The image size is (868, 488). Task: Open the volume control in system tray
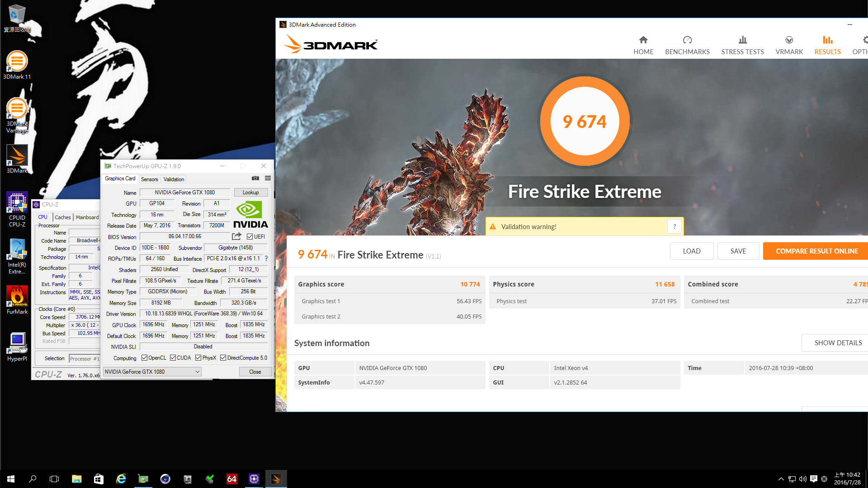[802, 479]
